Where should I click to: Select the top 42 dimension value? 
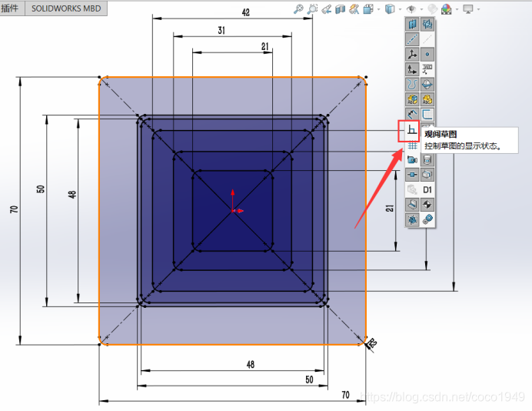[x=246, y=12]
